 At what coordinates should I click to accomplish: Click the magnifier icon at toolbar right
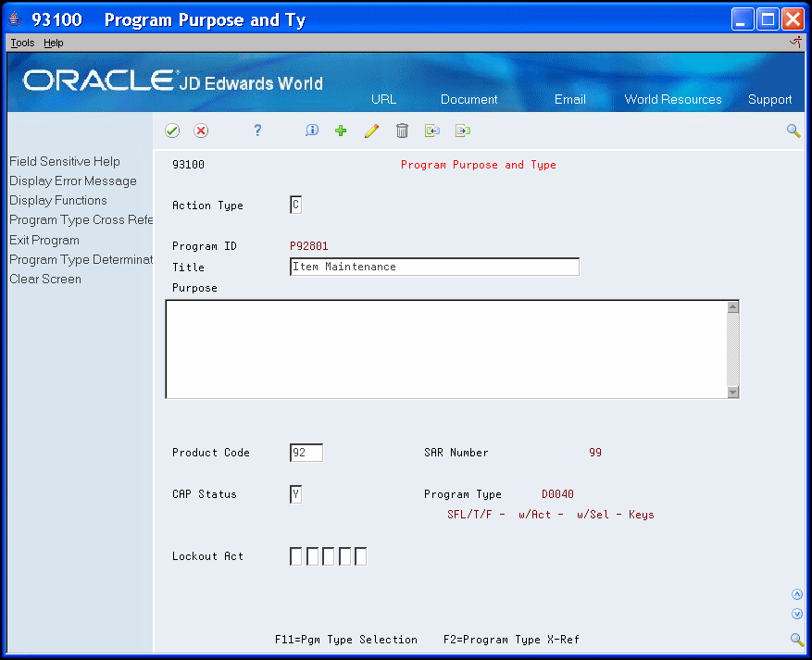click(793, 131)
